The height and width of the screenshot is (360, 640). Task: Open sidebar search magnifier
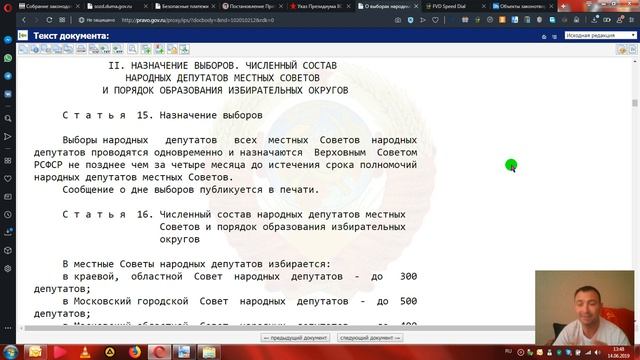click(8, 118)
